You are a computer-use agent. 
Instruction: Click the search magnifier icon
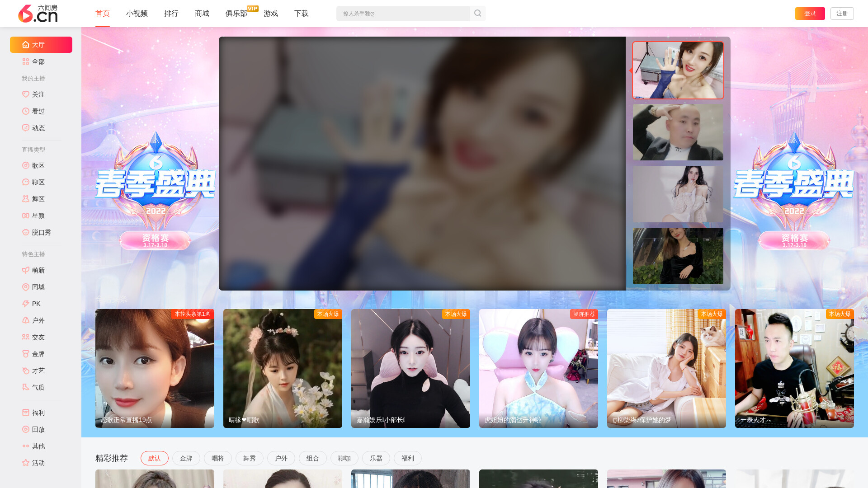click(477, 14)
